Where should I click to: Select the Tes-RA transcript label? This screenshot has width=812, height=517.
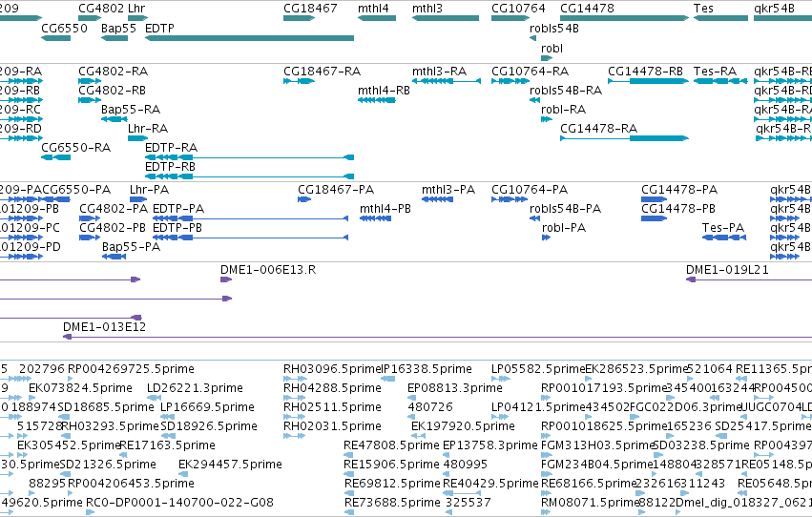tap(715, 72)
